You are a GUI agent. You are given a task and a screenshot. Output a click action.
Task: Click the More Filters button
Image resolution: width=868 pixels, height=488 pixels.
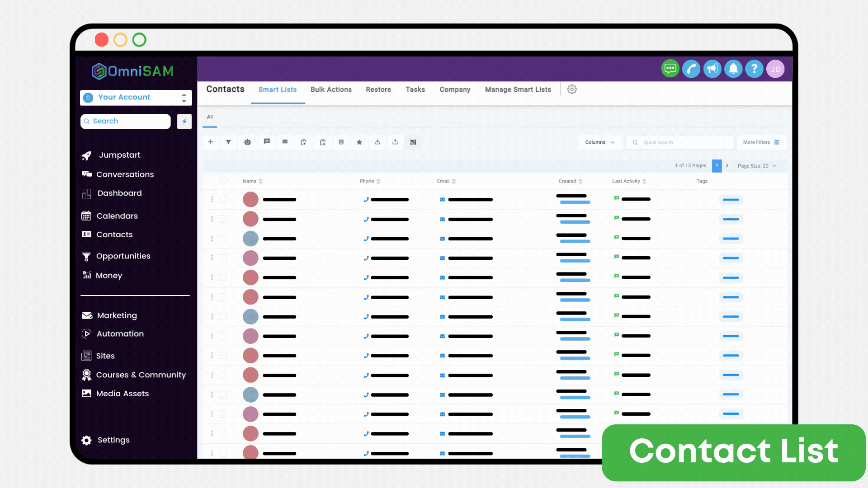[x=761, y=142]
